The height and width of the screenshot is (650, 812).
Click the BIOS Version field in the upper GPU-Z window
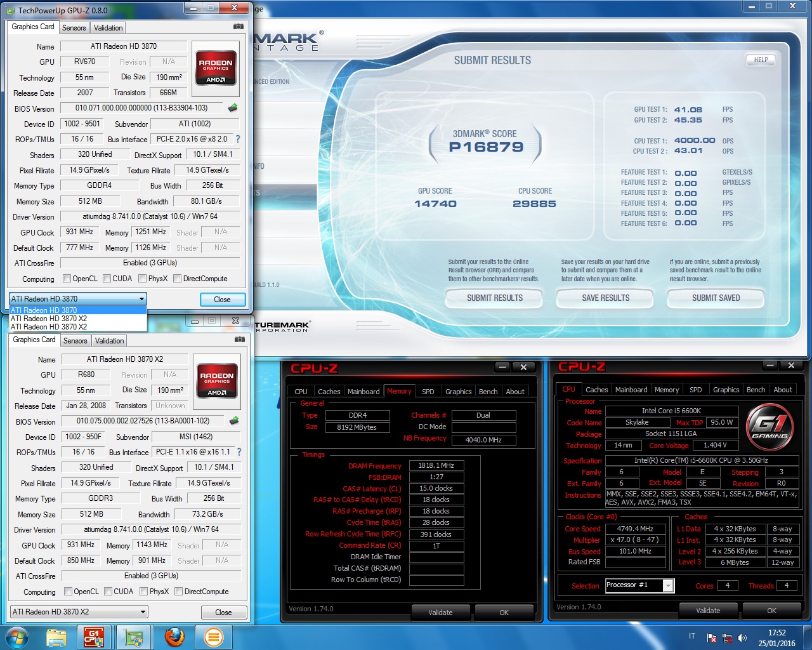[141, 108]
